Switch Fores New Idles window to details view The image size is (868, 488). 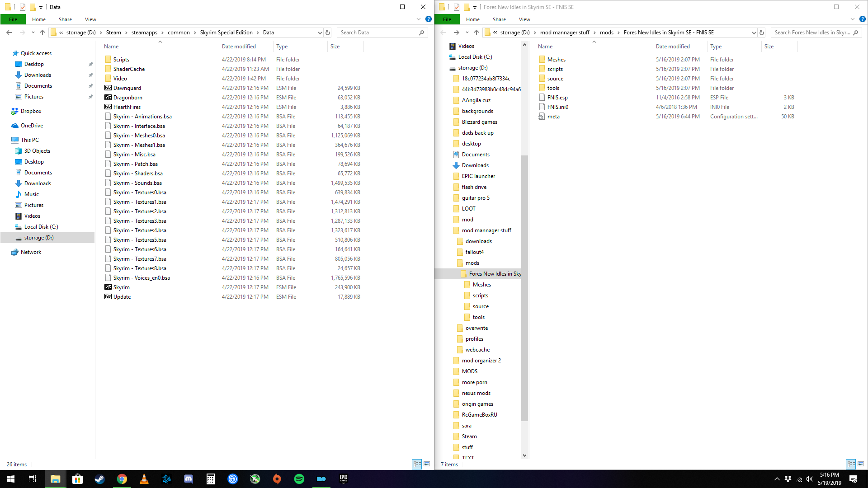851,464
